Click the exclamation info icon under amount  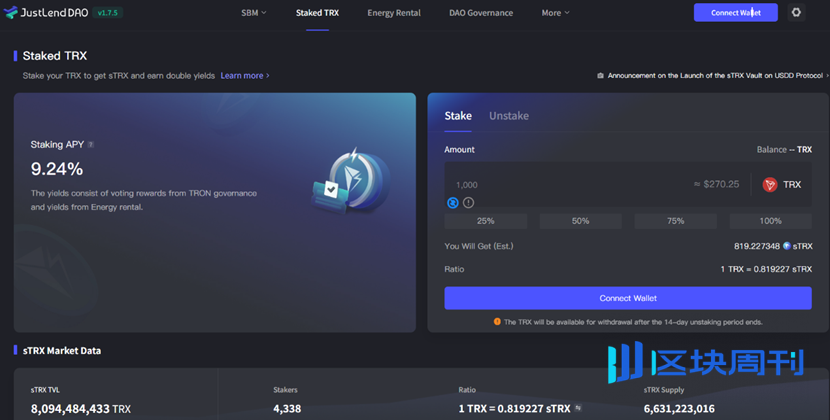click(x=468, y=202)
